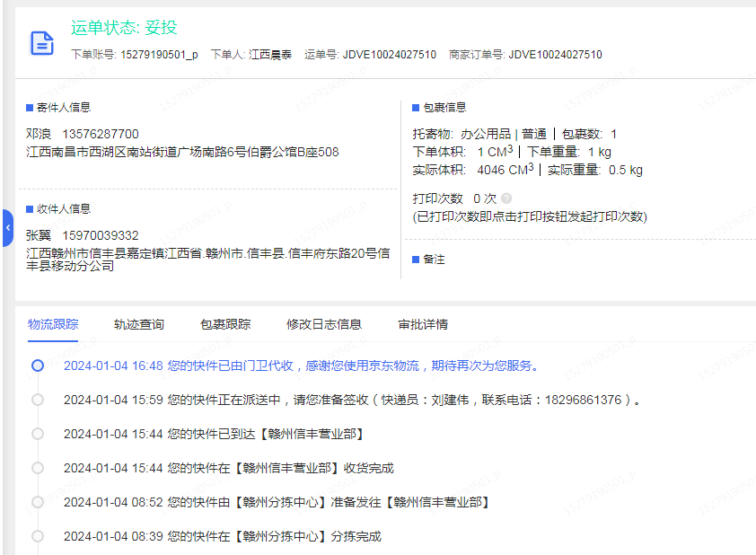This screenshot has height=555, width=756.
Task: Click 08:39 分拣完成 tracking entry
Action: pyautogui.click(x=223, y=537)
